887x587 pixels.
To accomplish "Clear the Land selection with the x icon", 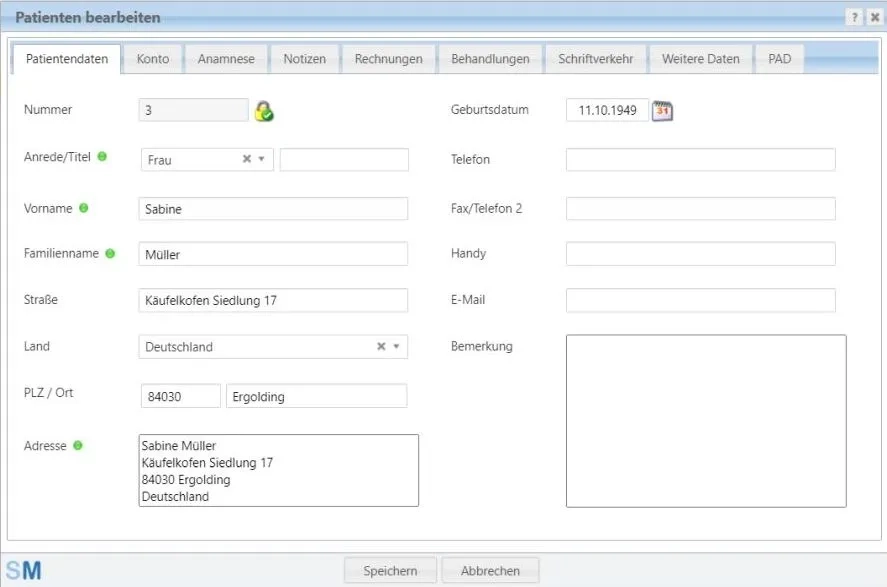I will click(381, 347).
